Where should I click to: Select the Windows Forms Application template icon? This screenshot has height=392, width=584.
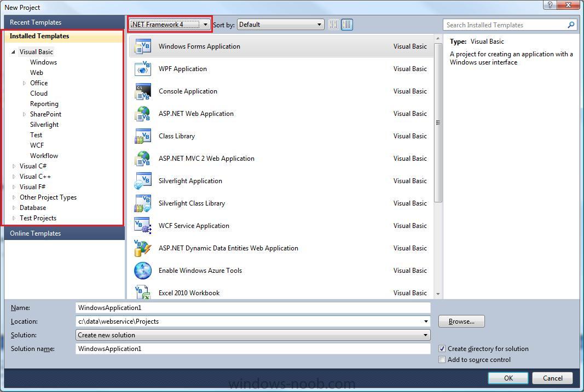[143, 46]
